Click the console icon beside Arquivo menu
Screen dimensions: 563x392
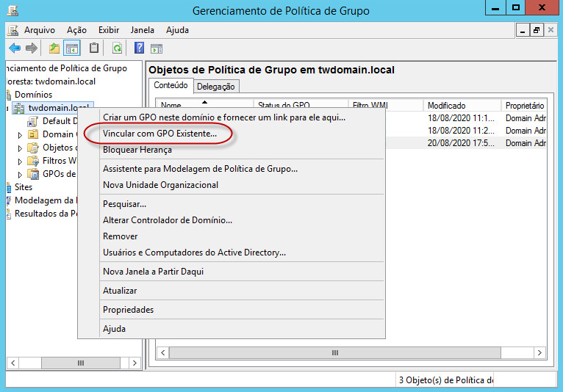13,30
